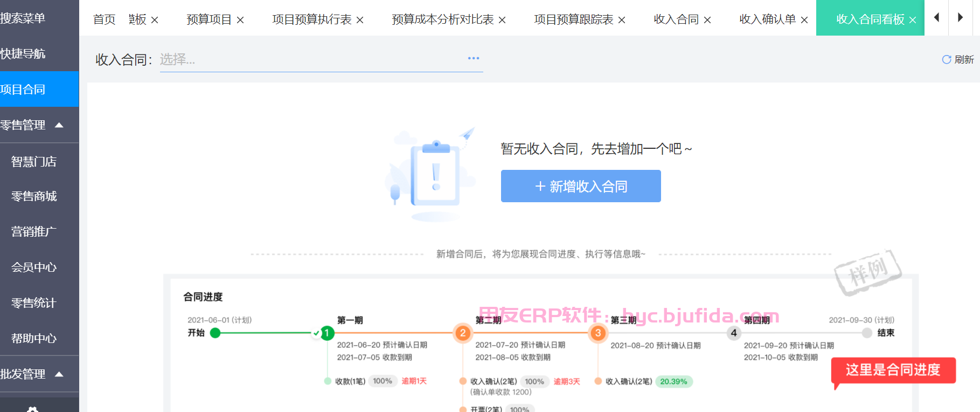Close the 收入合同 tab
The width and height of the screenshot is (980, 412).
707,20
